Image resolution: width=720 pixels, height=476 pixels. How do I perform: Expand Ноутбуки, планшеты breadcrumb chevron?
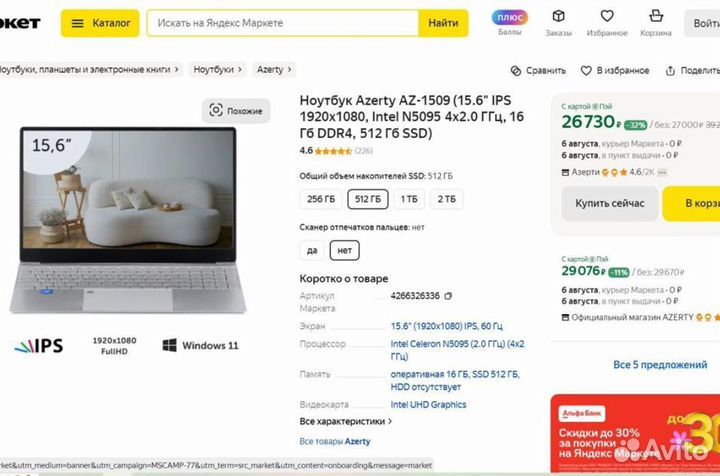[x=177, y=70]
